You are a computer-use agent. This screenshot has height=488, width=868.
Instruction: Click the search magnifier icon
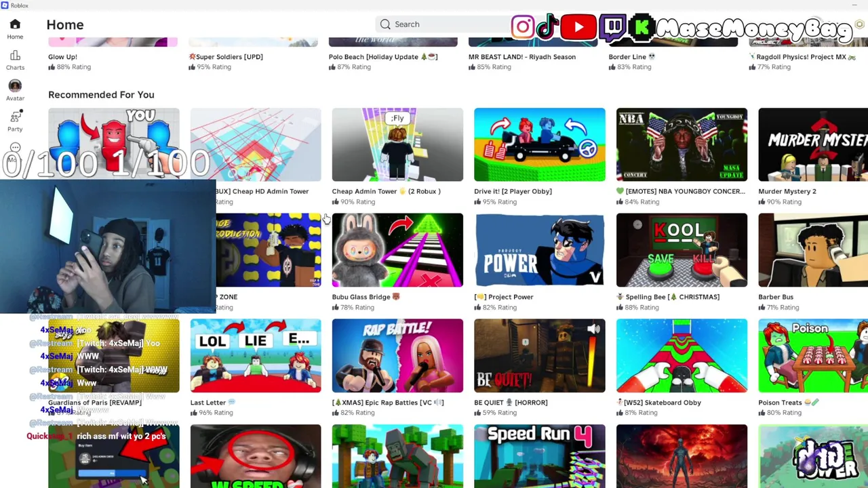[385, 24]
